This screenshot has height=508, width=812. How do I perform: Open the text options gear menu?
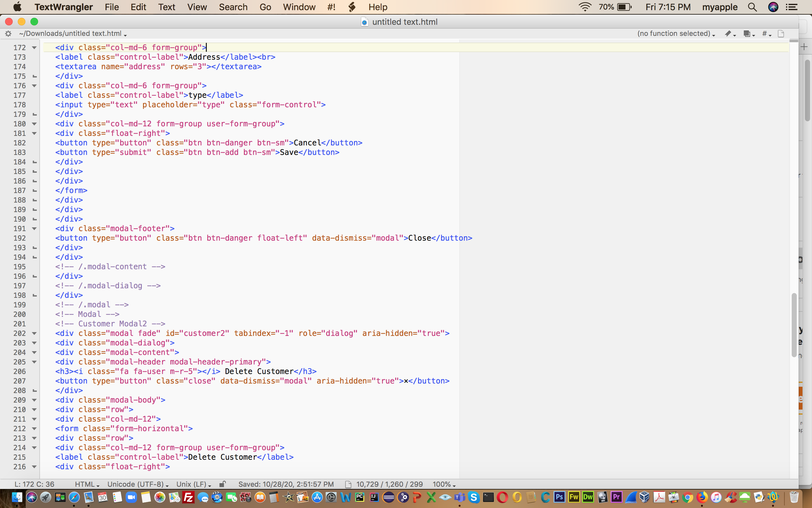point(8,34)
